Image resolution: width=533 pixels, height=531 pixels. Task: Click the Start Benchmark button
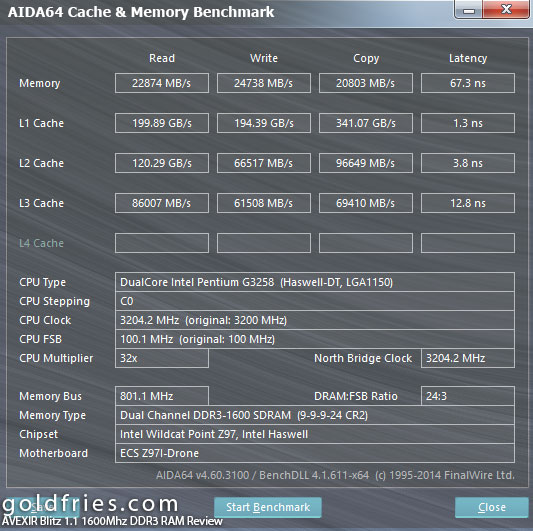pos(268,507)
